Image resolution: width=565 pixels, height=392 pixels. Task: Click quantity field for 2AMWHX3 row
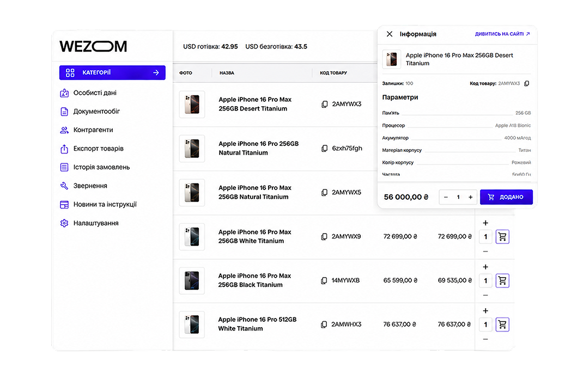(486, 324)
